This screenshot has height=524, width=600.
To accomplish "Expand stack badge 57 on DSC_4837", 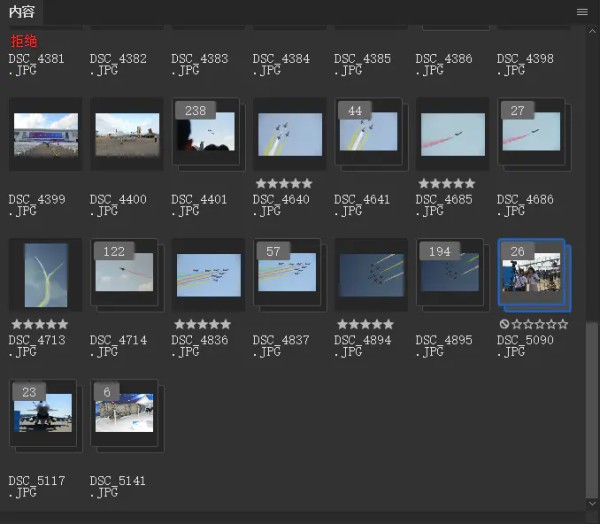I will pyautogui.click(x=273, y=251).
